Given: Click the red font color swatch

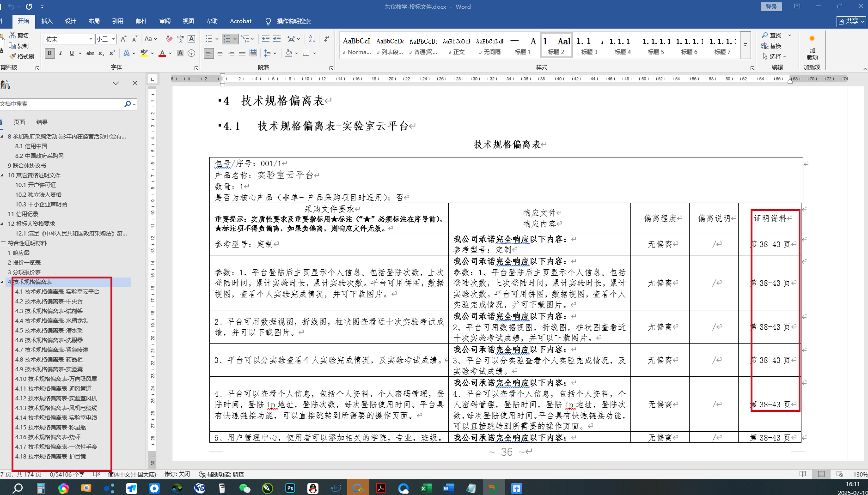Looking at the screenshot, I should (162, 53).
